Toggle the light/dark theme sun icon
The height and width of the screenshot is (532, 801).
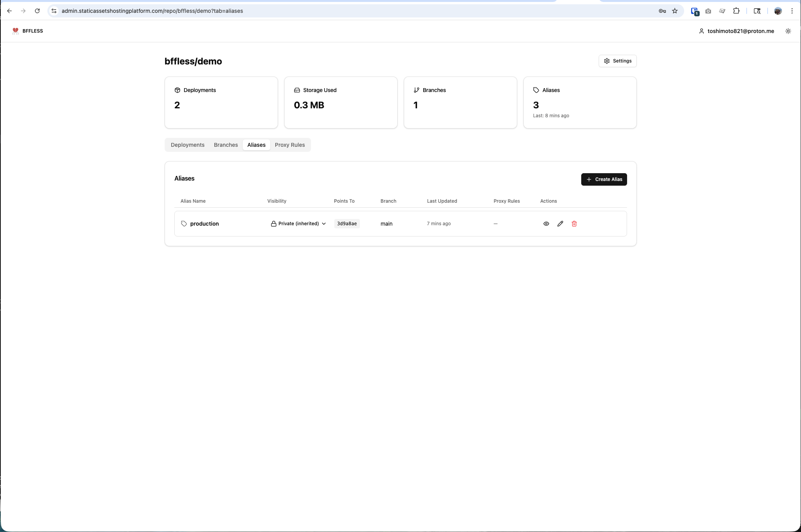[788, 31]
